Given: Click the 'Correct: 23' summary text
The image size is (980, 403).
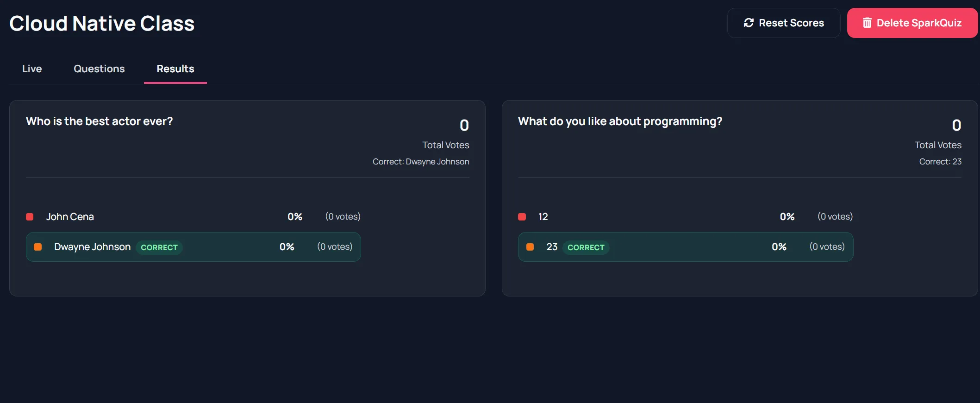Looking at the screenshot, I should click(940, 162).
